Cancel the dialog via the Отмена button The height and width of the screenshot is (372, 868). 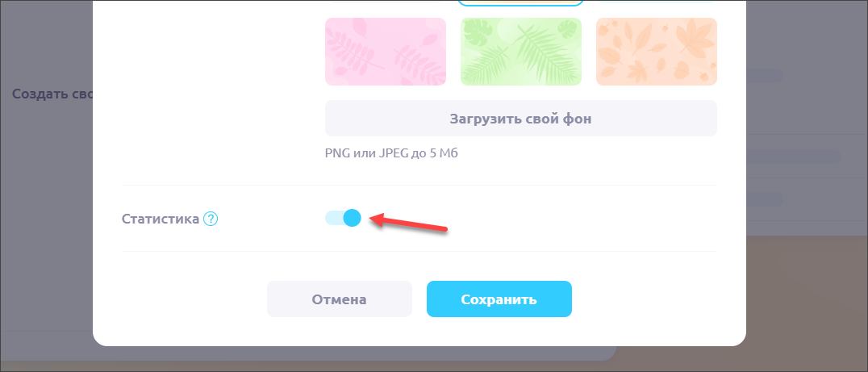(x=340, y=299)
